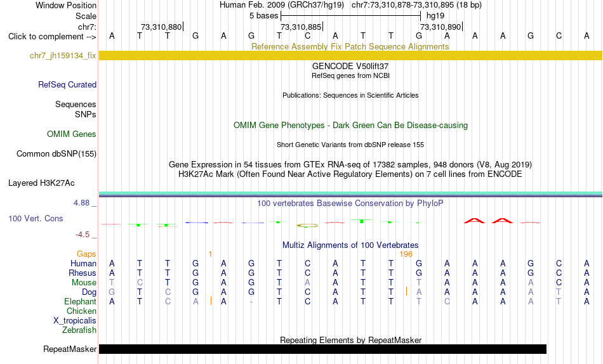The height and width of the screenshot is (364, 603).
Task: Click the Mouse alignment row label
Action: [84, 283]
